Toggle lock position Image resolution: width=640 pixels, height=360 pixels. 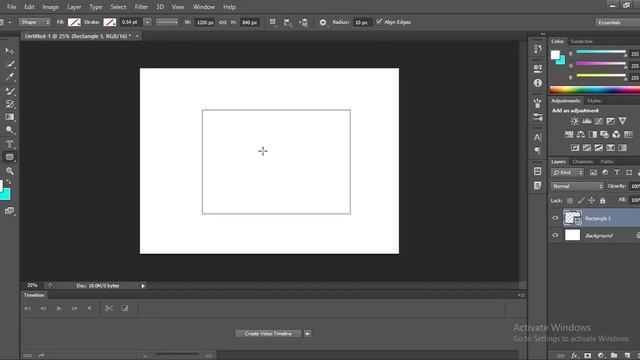point(591,200)
